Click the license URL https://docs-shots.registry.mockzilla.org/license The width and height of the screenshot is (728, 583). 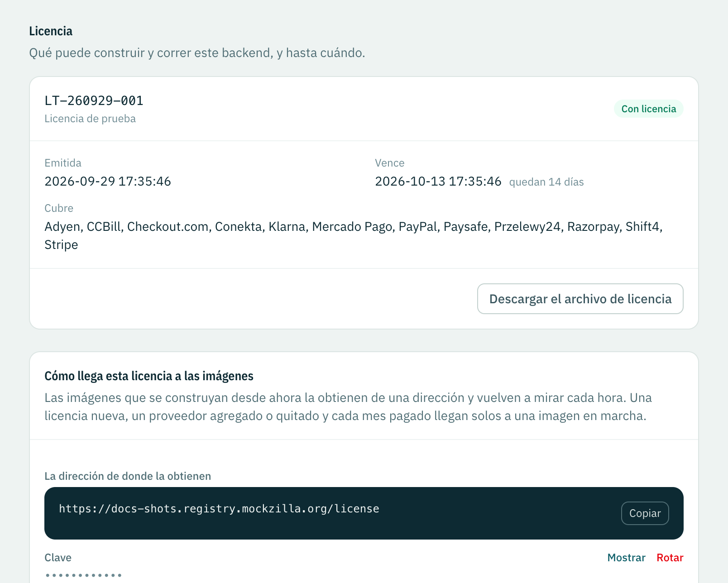[219, 509]
